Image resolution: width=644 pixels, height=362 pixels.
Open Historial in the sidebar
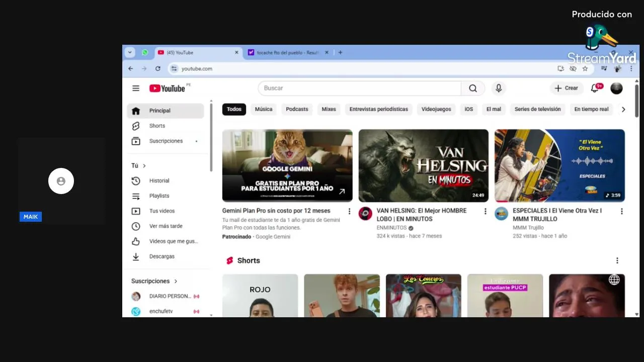tap(166, 180)
